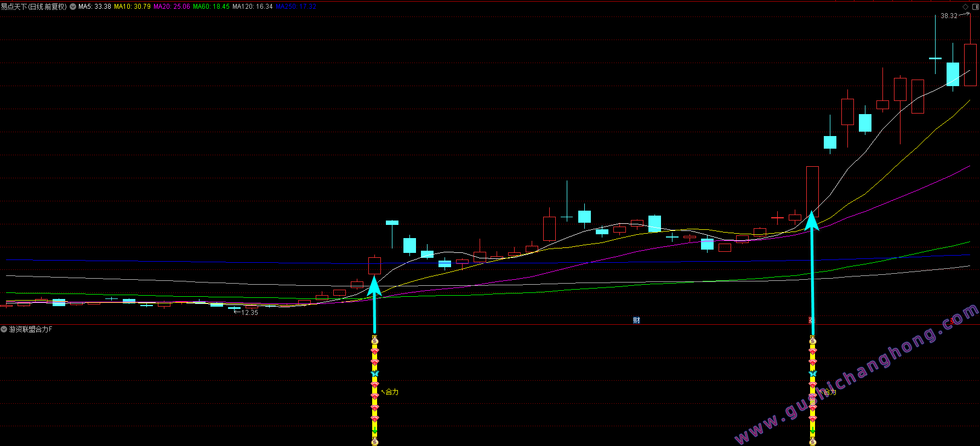Viewport: 980px width, 446px height.
Task: Open the main chart indicator dropdown arrow
Action: [x=73, y=7]
